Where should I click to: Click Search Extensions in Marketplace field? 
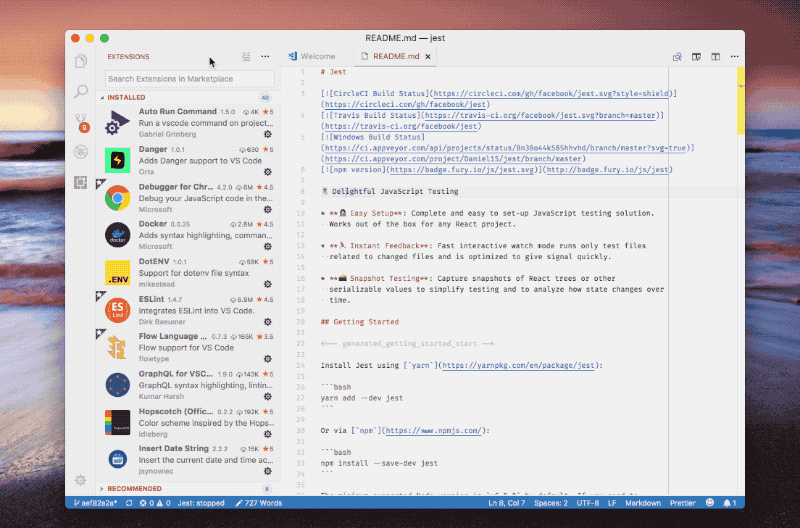tap(189, 79)
